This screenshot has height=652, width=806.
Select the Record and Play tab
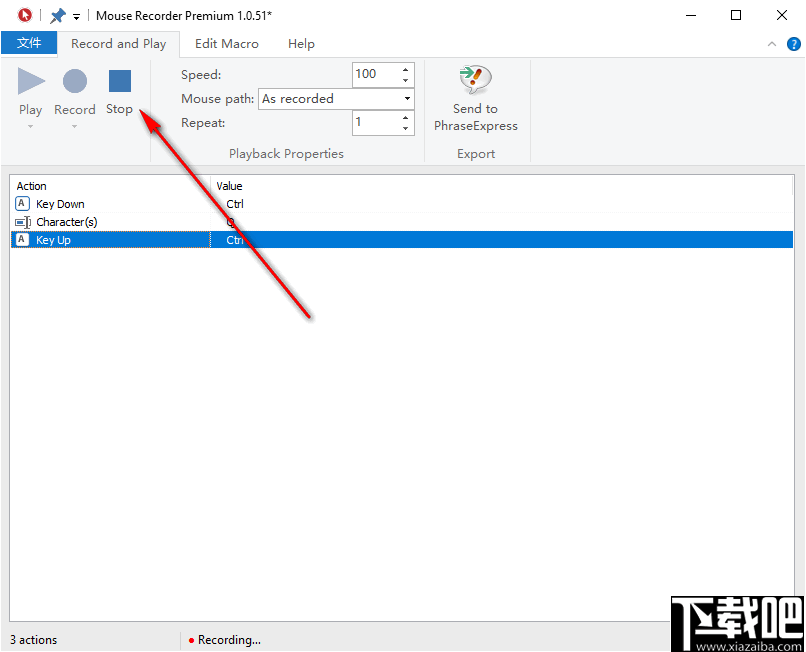(x=118, y=43)
